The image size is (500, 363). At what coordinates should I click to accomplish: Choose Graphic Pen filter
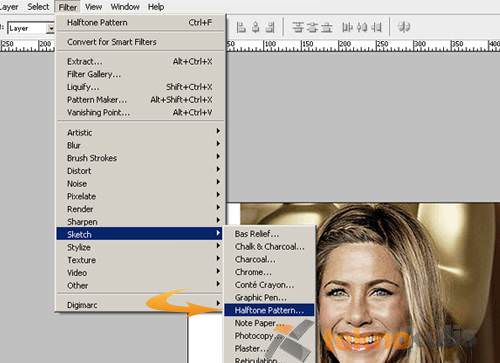269,297
